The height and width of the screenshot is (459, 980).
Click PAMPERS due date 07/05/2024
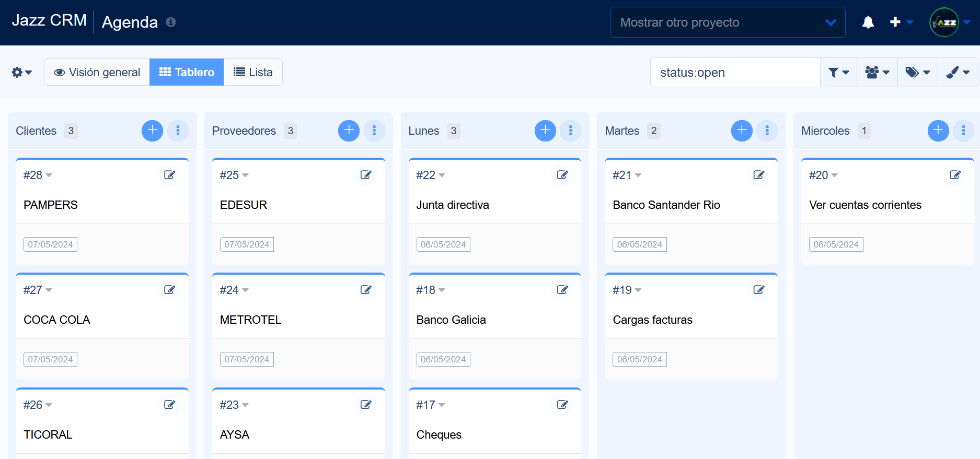point(50,244)
